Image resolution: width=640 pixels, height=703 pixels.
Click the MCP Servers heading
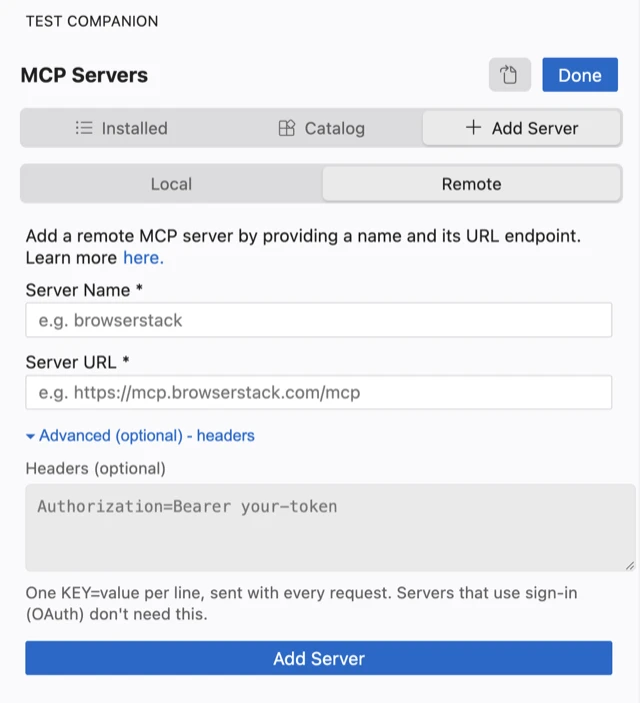coord(84,75)
